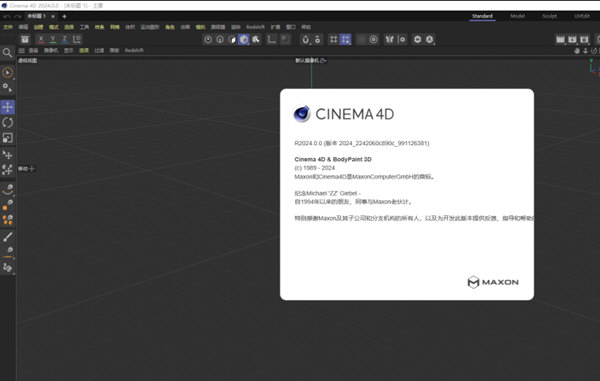Open the 帮助 (Help) menu
Viewport: 600px width, 381px height.
[306, 27]
